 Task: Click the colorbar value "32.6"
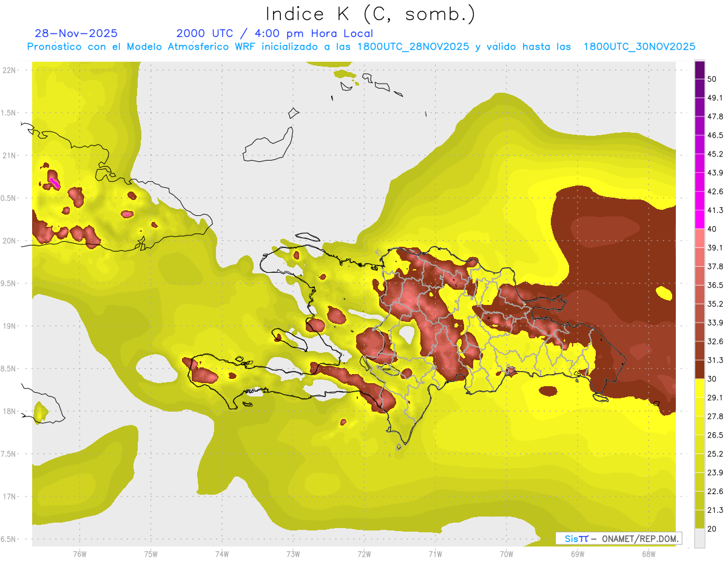pyautogui.click(x=715, y=341)
